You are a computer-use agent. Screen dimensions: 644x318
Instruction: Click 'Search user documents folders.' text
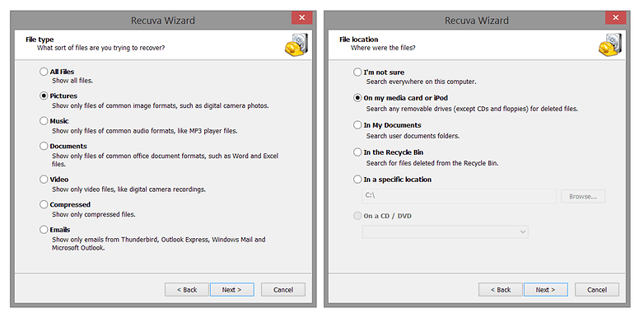point(413,136)
